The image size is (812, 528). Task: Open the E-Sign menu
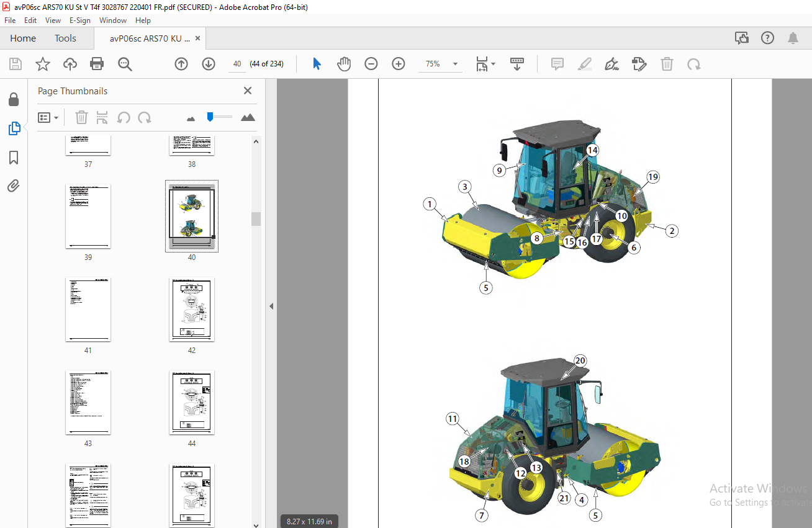(x=80, y=20)
